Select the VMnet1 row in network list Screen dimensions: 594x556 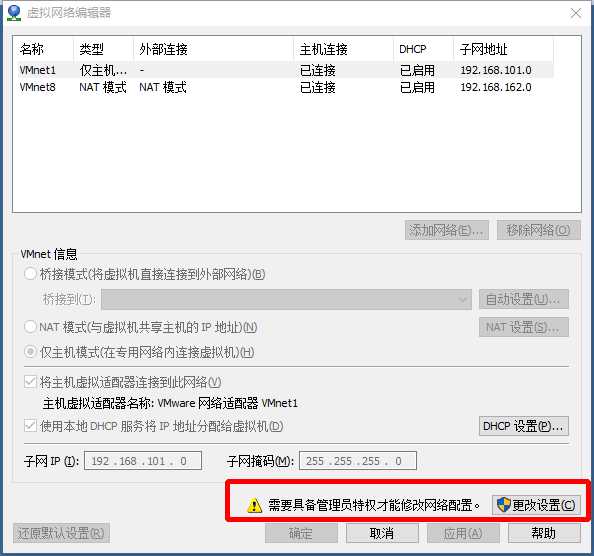[x=285, y=70]
